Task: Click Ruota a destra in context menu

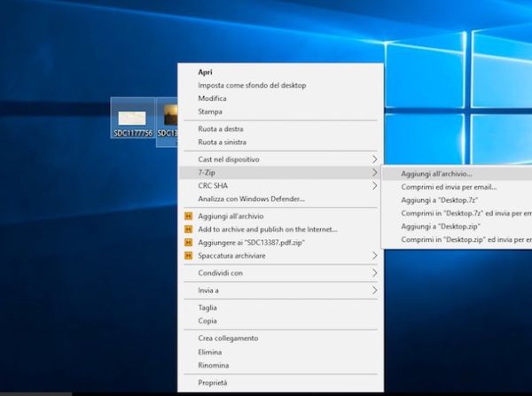Action: (x=222, y=129)
